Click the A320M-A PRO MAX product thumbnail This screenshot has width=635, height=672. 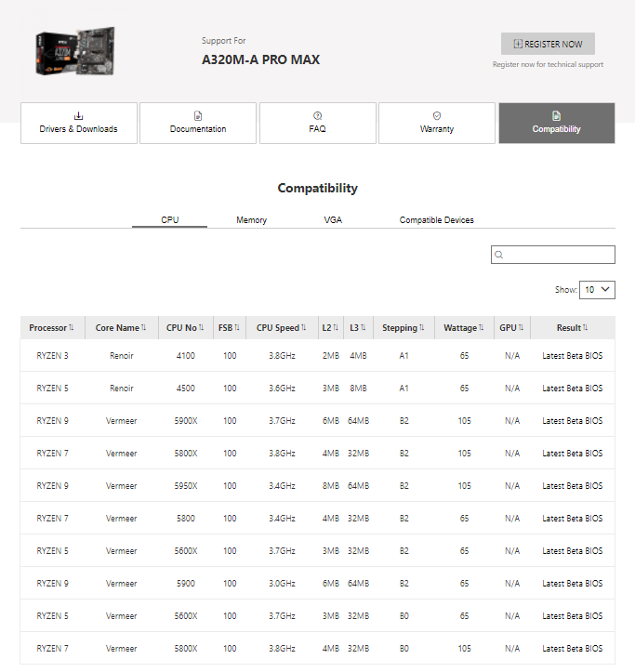point(75,51)
